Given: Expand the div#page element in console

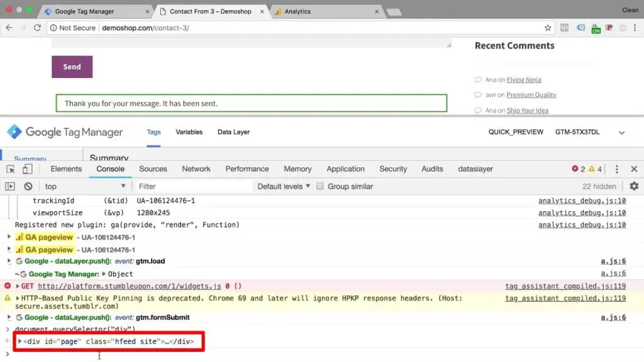Looking at the screenshot, I should click(20, 341).
